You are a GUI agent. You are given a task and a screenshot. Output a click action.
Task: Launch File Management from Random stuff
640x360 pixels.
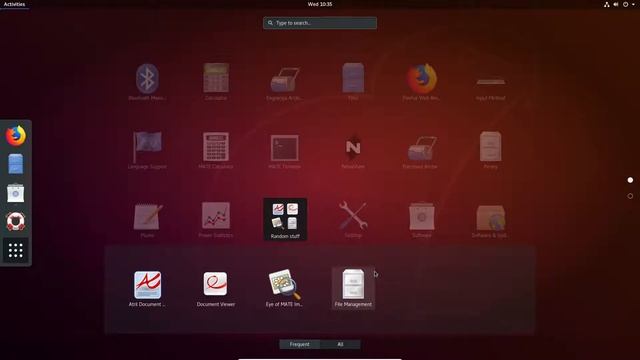353,288
